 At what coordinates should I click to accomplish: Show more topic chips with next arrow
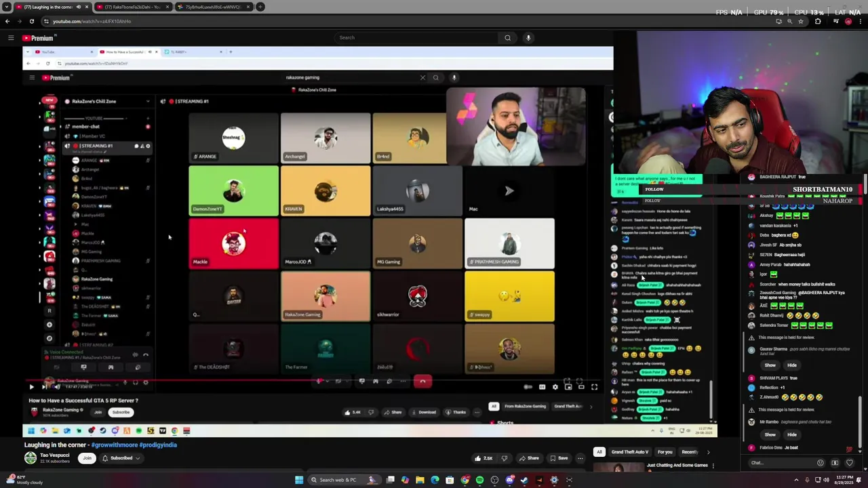coord(709,452)
